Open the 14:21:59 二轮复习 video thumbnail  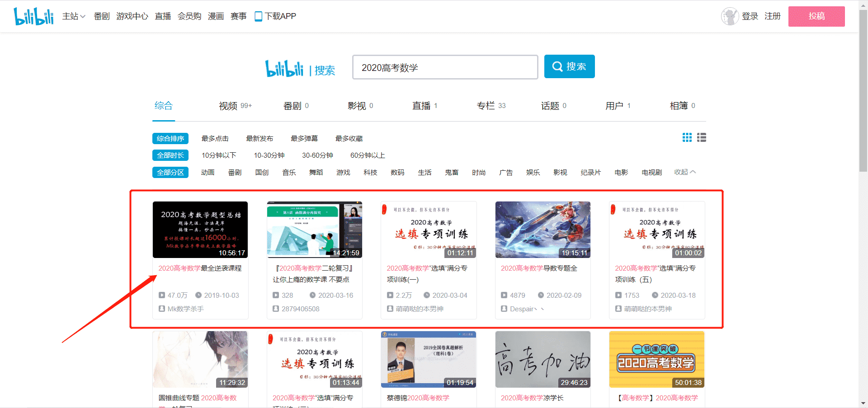pyautogui.click(x=315, y=230)
